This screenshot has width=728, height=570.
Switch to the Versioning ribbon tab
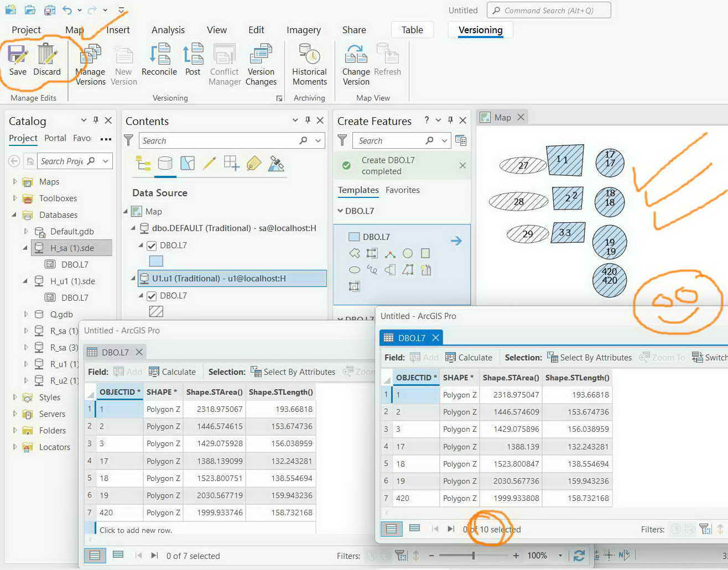[480, 30]
